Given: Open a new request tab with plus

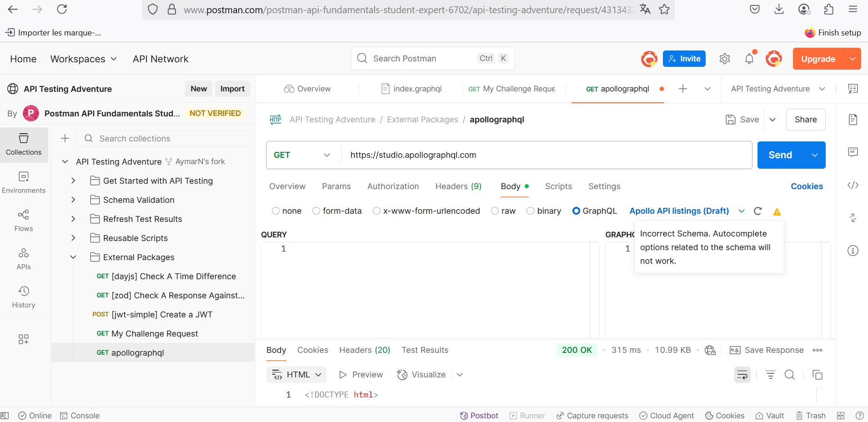Looking at the screenshot, I should [683, 89].
